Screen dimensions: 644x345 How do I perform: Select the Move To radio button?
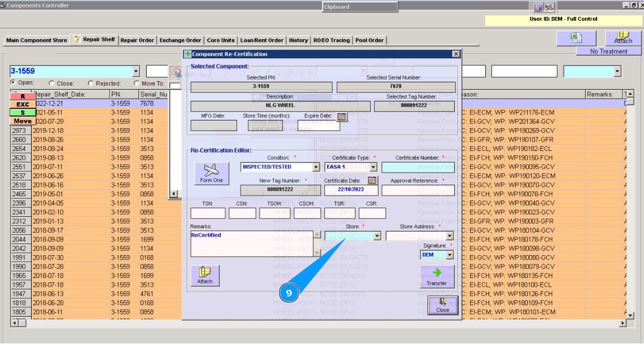tap(136, 83)
